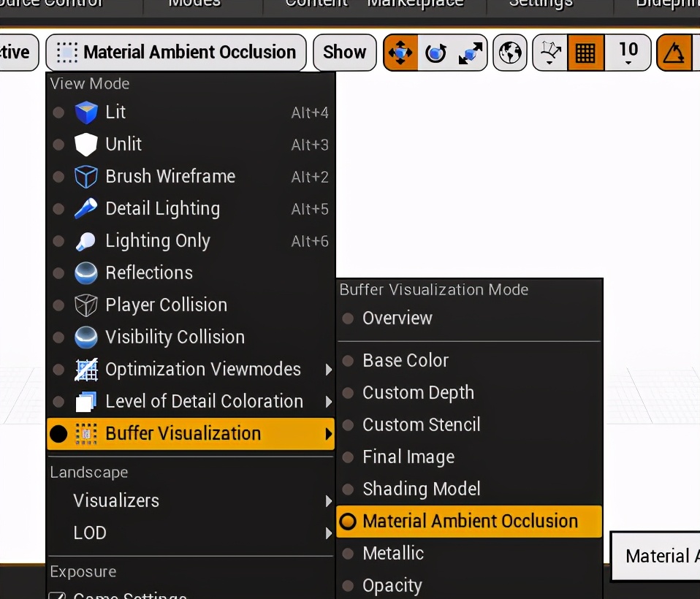Image resolution: width=700 pixels, height=599 pixels.
Task: Select the translate (move) gizmo tool
Action: 400,53
